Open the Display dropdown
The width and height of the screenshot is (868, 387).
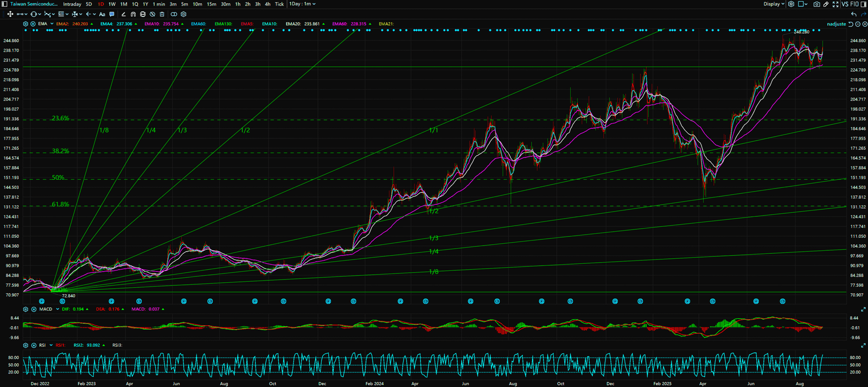[774, 4]
